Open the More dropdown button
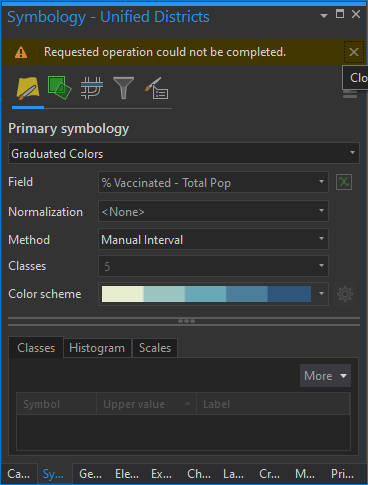Image resolution: width=368 pixels, height=485 pixels. pos(325,376)
